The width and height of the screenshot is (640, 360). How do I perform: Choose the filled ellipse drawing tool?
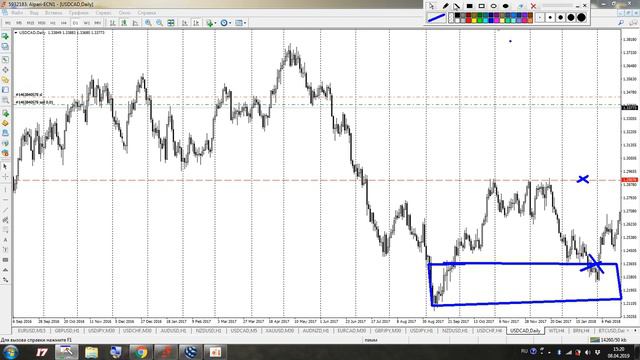tap(506, 6)
